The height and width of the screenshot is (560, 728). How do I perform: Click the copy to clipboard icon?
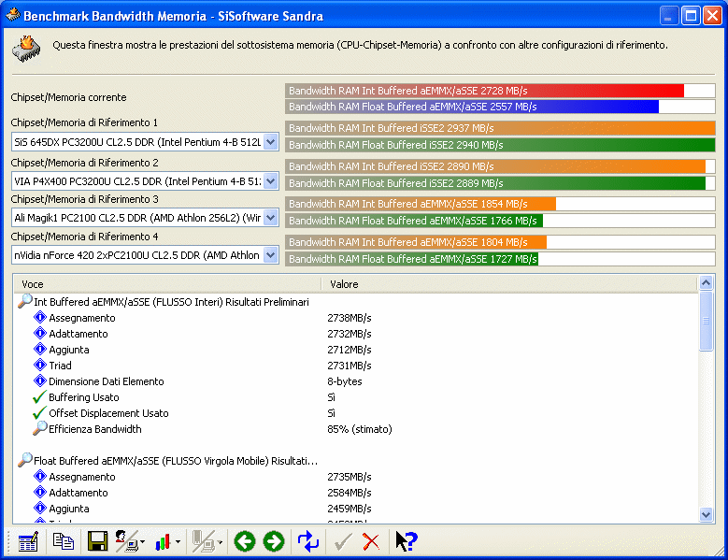(x=64, y=541)
